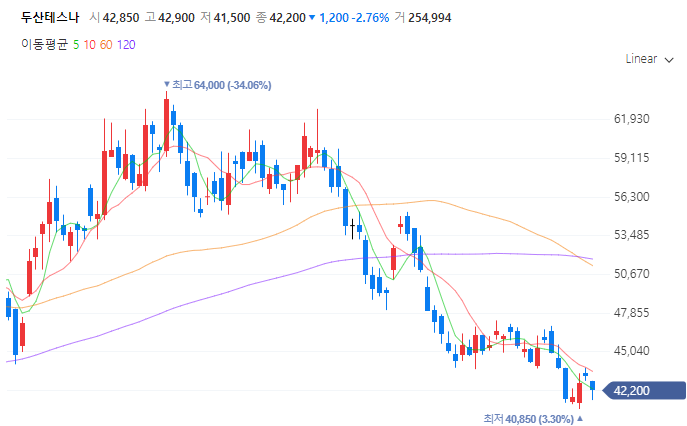This screenshot has width=687, height=426.
Task: Click the 최저 40,850 low marker
Action: tap(533, 419)
